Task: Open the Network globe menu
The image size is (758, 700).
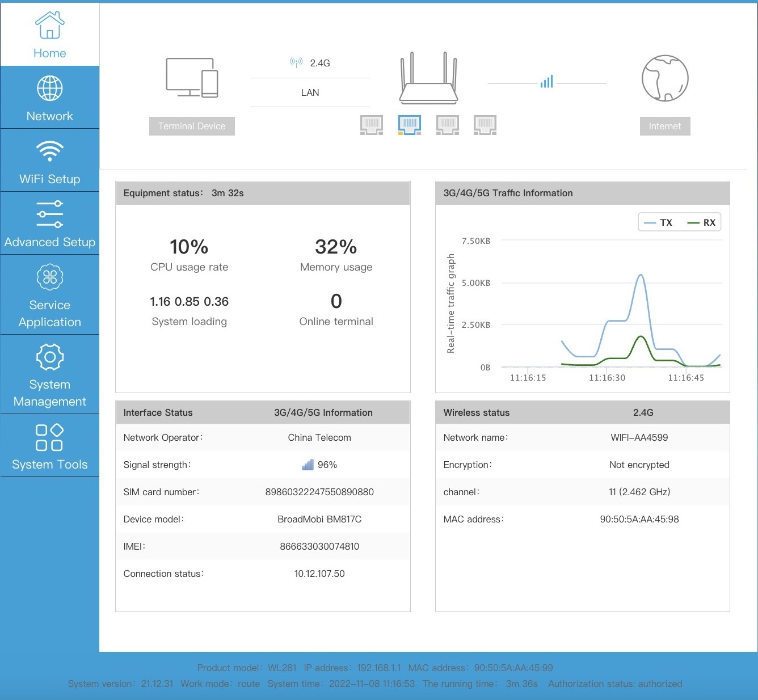Action: coord(50,98)
